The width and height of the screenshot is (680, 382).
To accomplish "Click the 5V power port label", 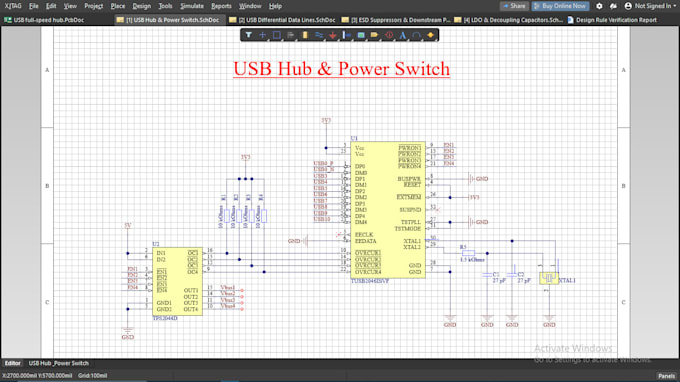I will 128,226.
